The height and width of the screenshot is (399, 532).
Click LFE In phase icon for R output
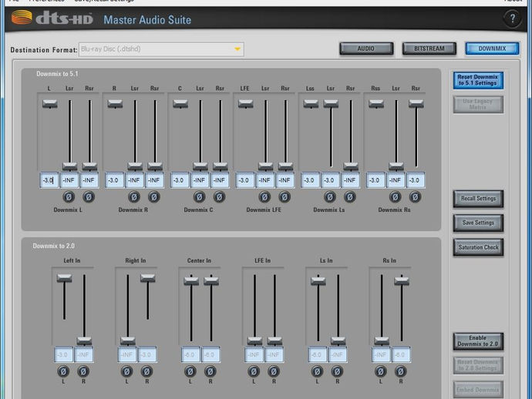(x=274, y=371)
